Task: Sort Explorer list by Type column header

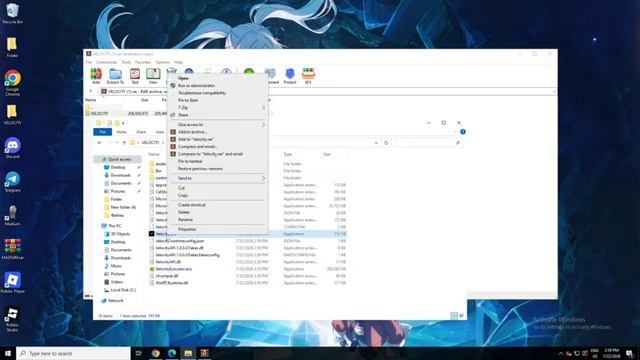Action: 288,154
